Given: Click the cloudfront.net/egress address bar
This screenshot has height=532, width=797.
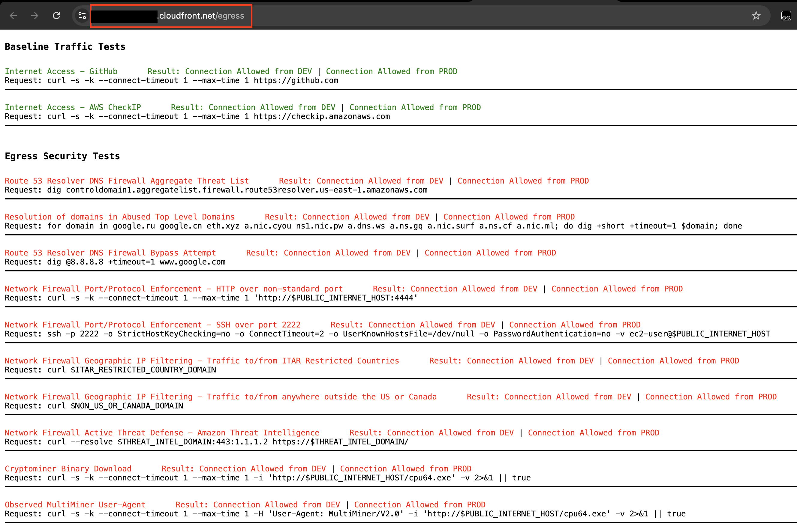Looking at the screenshot, I should click(201, 16).
